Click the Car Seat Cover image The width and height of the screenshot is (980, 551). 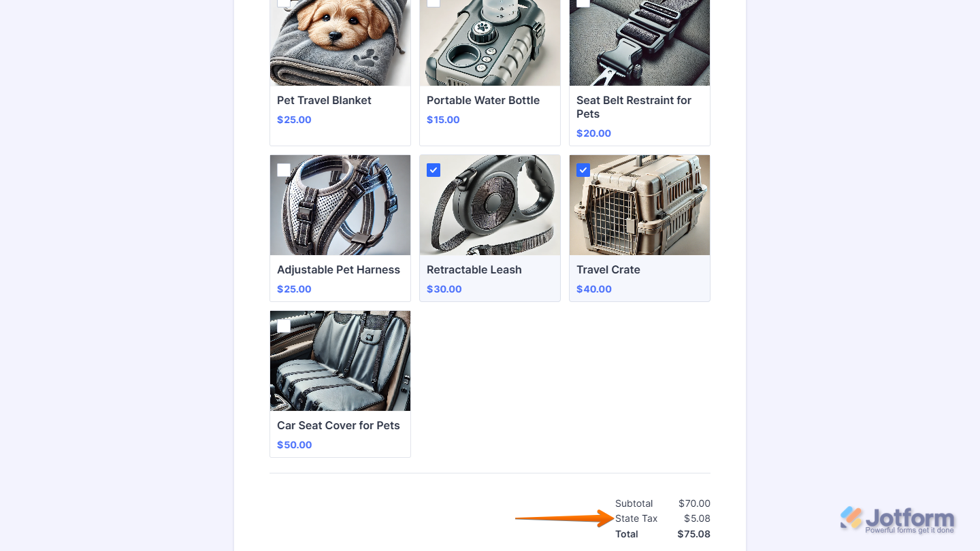click(x=340, y=364)
